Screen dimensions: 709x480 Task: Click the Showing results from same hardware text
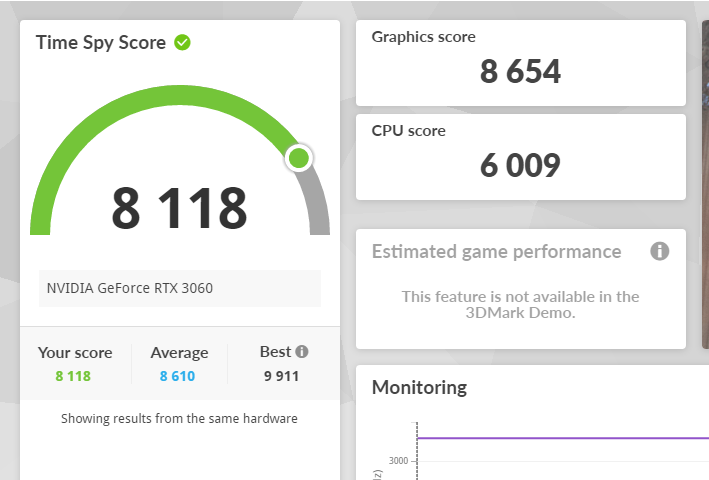click(x=180, y=419)
